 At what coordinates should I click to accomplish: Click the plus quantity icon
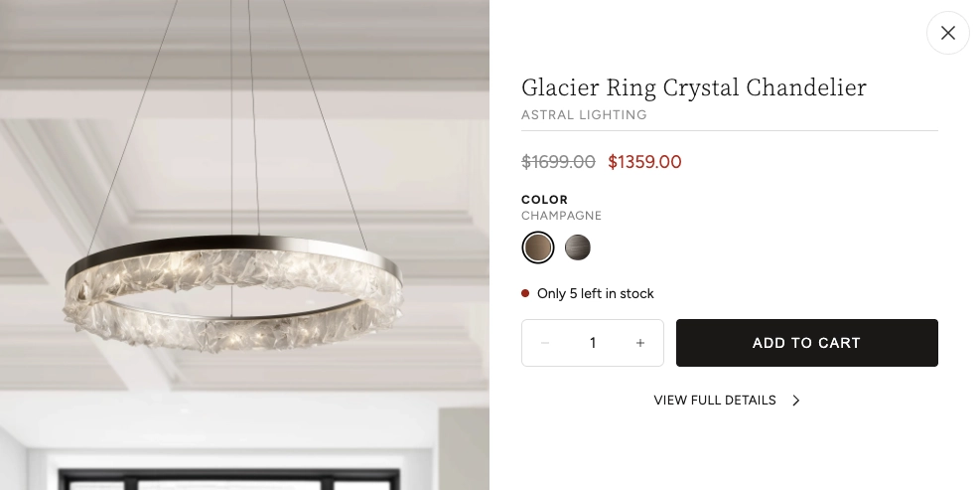pyautogui.click(x=640, y=343)
